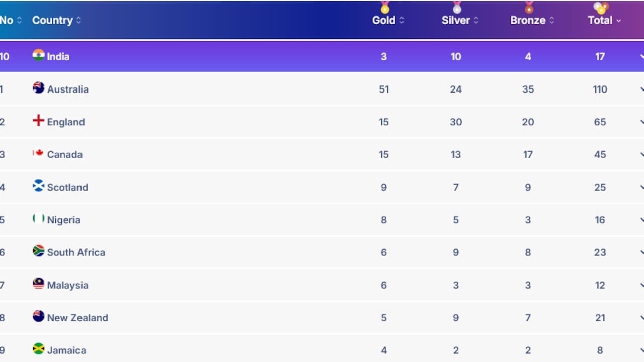The height and width of the screenshot is (362, 644).
Task: Click the Australia flag icon
Action: tap(38, 87)
